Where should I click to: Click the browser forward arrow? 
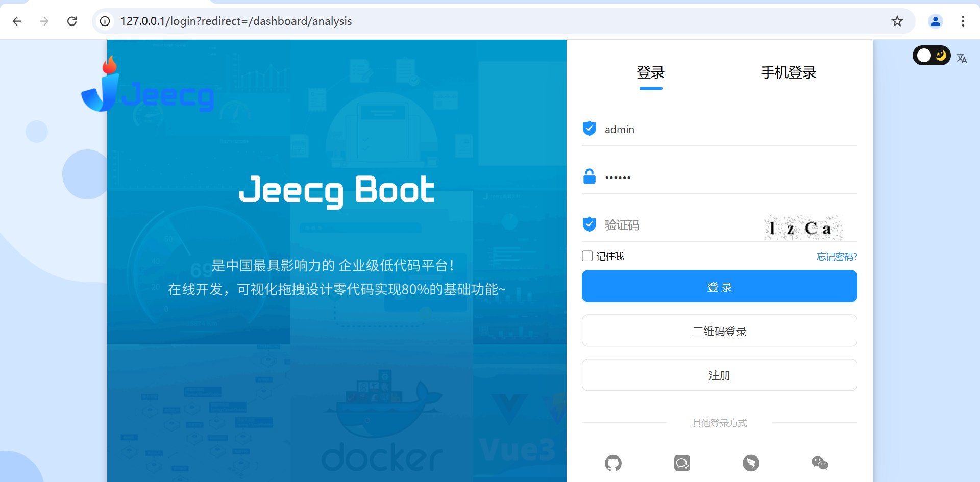pyautogui.click(x=44, y=21)
